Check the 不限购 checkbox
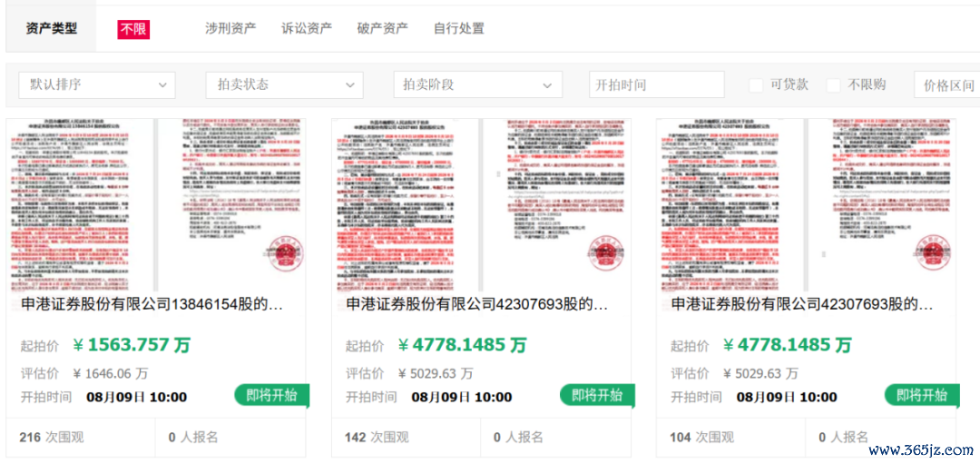The image size is (980, 464). pos(833,85)
